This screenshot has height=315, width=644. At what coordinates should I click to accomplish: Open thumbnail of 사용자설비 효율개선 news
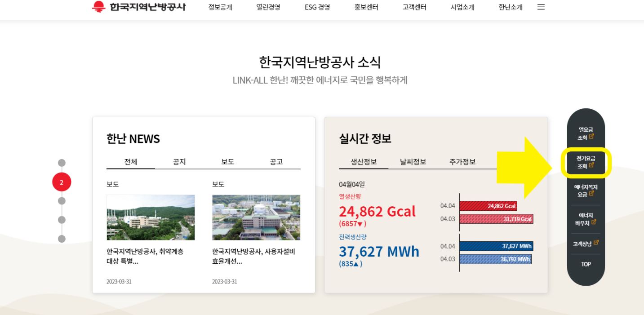click(256, 217)
